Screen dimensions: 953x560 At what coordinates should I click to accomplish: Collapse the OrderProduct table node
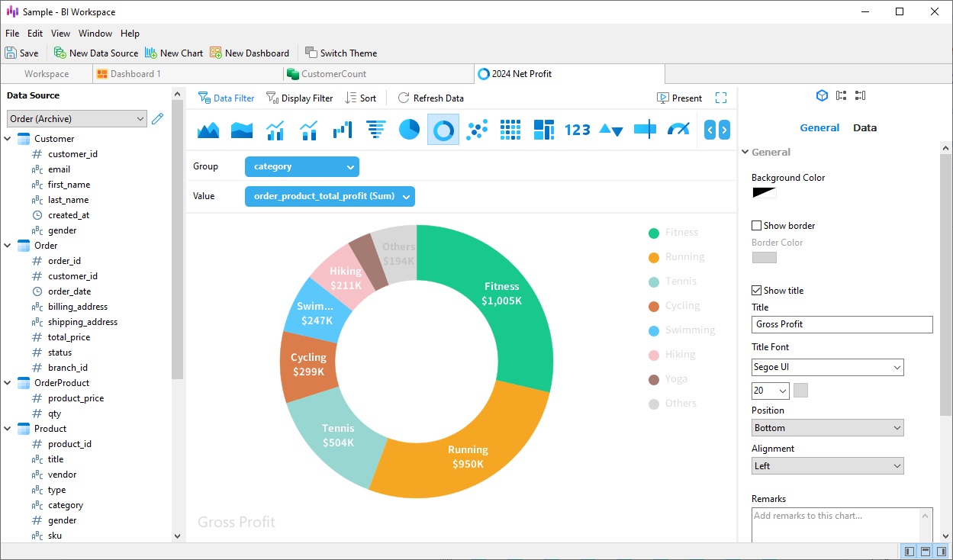[7, 383]
